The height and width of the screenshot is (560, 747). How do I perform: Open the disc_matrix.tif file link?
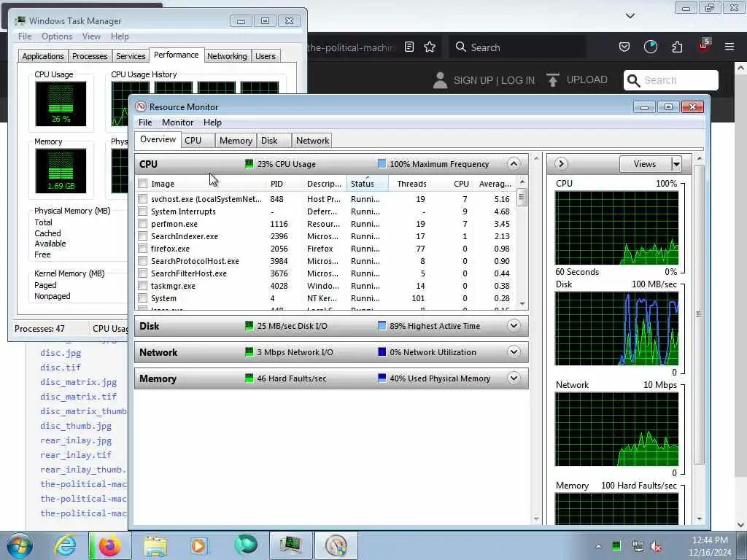tap(78, 397)
